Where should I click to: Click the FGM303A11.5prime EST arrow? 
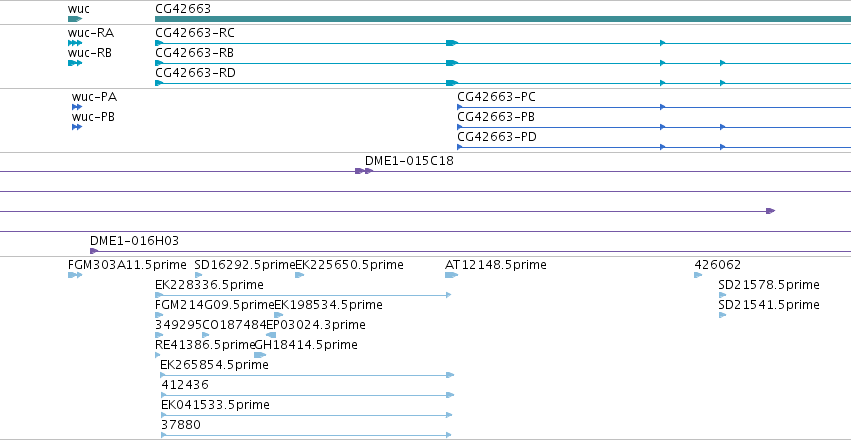(75, 275)
